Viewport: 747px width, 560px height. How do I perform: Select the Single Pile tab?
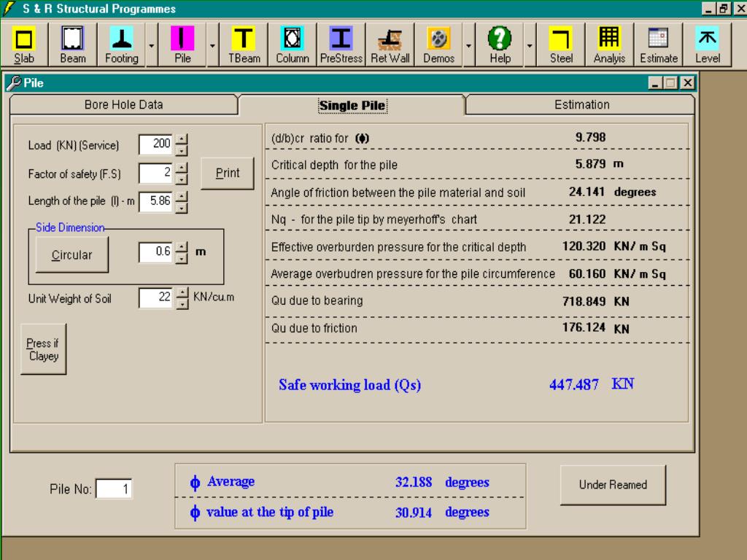(352, 105)
